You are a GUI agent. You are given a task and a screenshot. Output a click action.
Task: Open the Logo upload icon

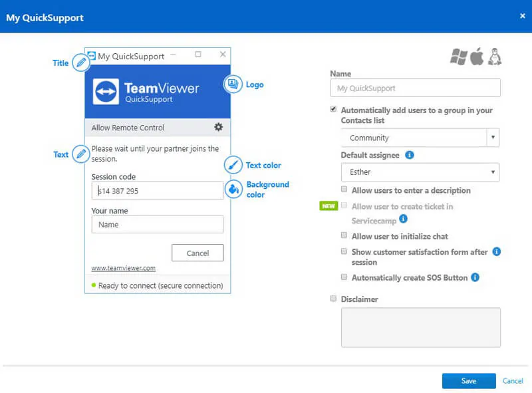click(x=233, y=84)
